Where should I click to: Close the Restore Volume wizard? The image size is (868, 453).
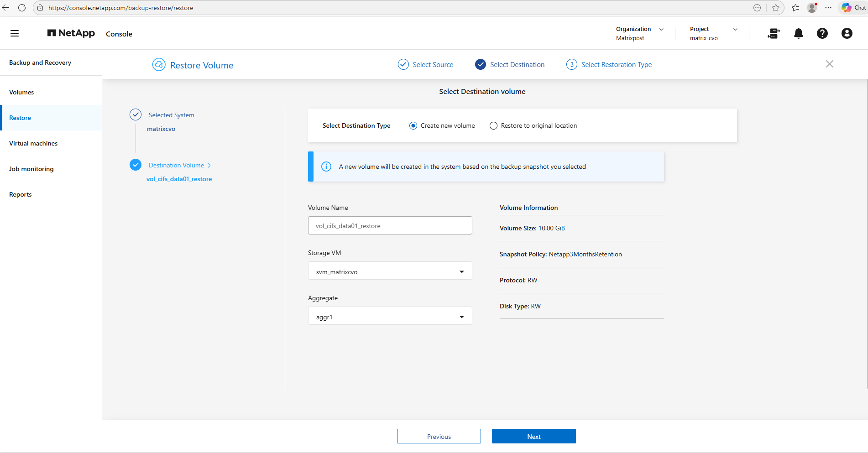point(829,64)
